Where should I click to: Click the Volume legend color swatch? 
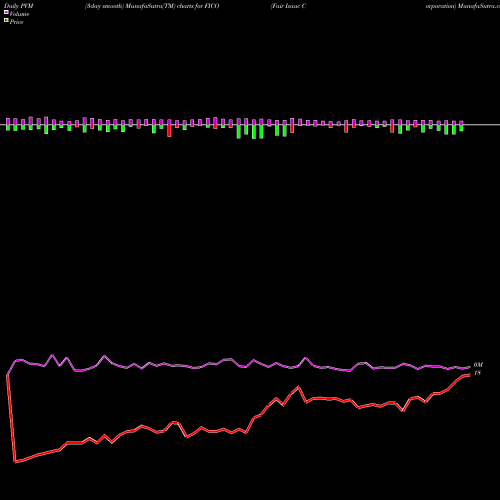point(6,12)
